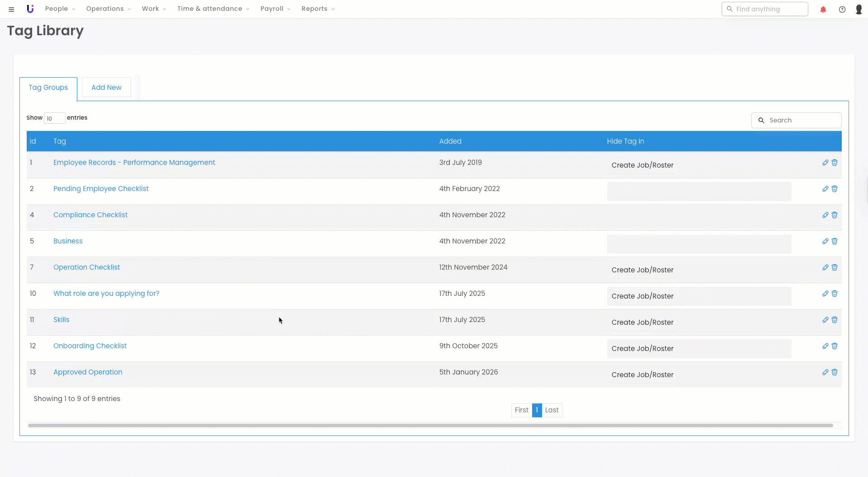Screen dimensions: 868x477
Task: Edit the Skills tag group
Action: [825, 320]
